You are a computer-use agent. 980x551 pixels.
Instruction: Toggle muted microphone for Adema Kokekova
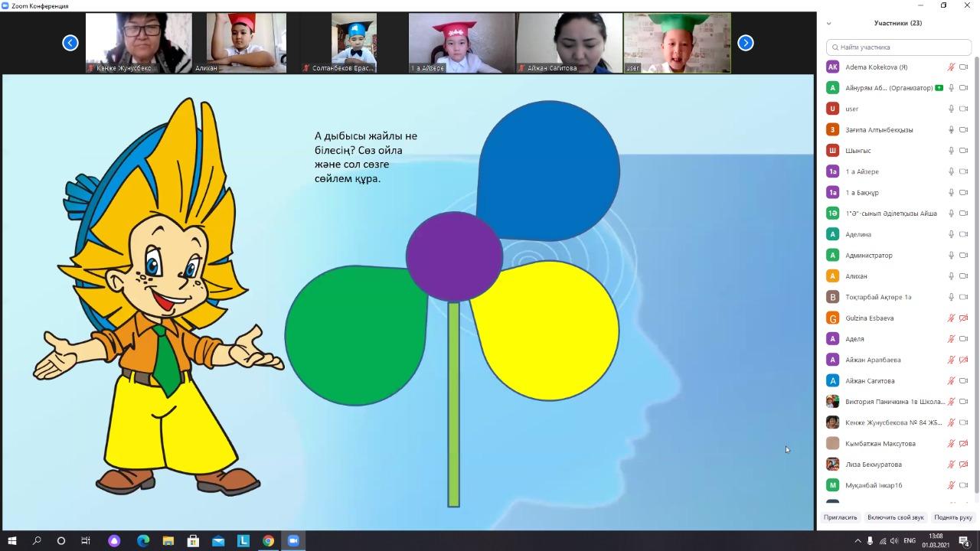(x=952, y=67)
